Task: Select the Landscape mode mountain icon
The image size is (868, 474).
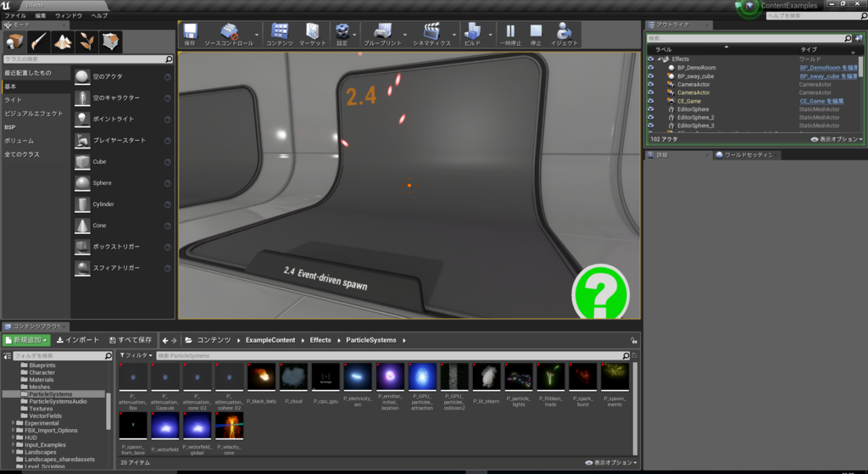Action: coord(63,42)
